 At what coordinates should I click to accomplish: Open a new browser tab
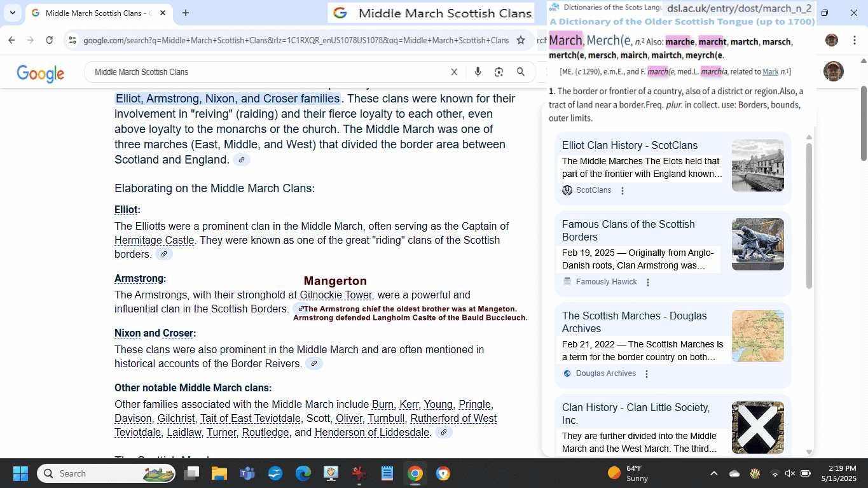coord(186,13)
